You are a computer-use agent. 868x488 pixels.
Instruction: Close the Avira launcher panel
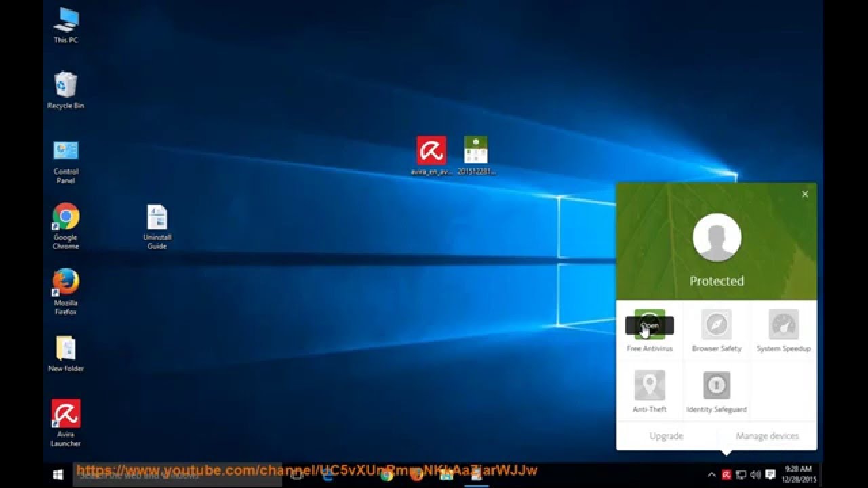point(805,195)
